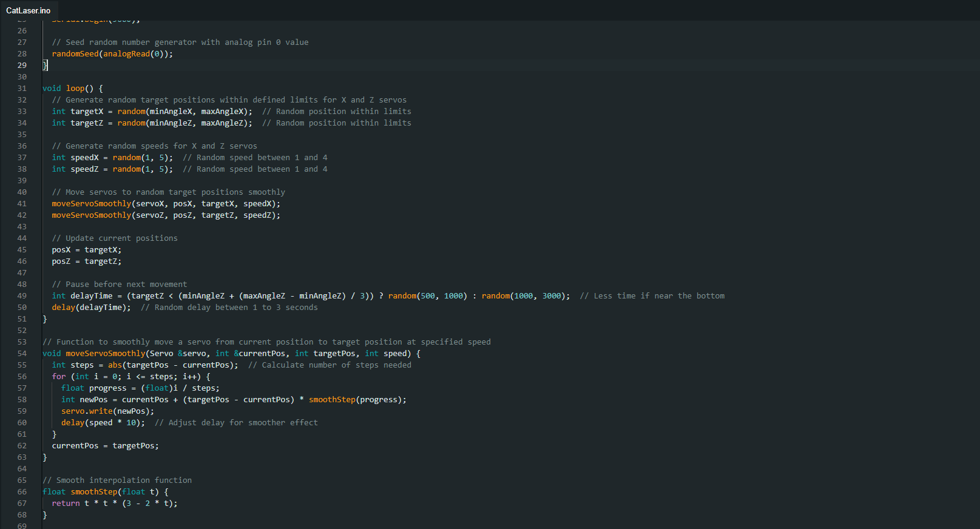
Task: Click 'Pause before next movement' comment
Action: (120, 285)
